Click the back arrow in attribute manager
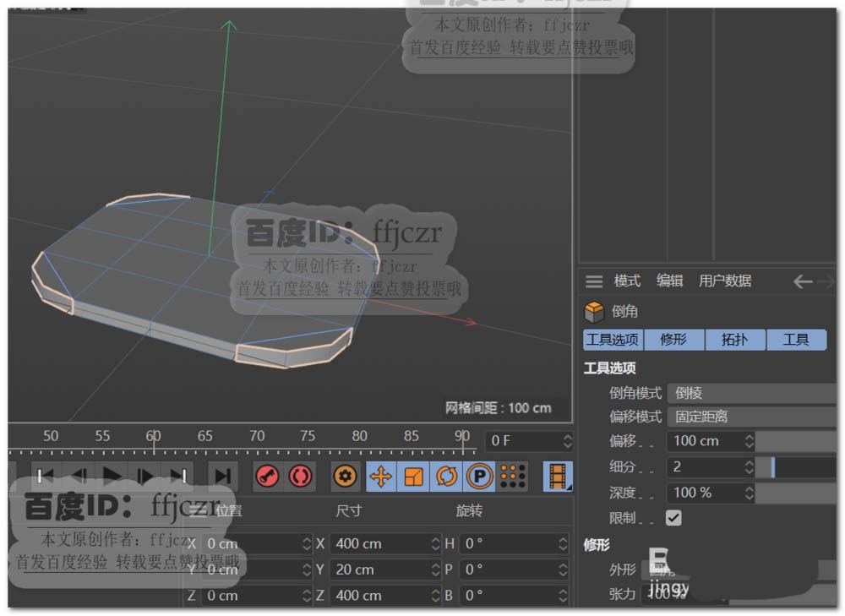The width and height of the screenshot is (845, 616). tap(803, 281)
